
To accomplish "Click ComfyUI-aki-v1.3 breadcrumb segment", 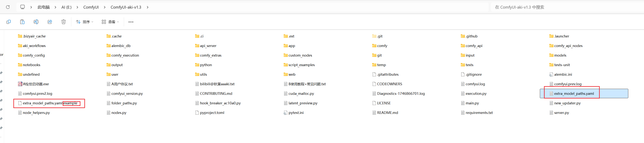I will [126, 7].
